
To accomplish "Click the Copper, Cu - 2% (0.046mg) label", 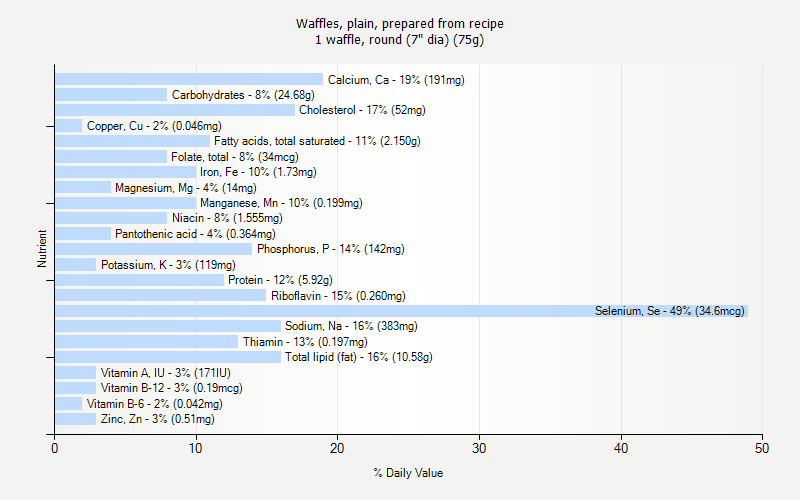I will click(x=154, y=126).
